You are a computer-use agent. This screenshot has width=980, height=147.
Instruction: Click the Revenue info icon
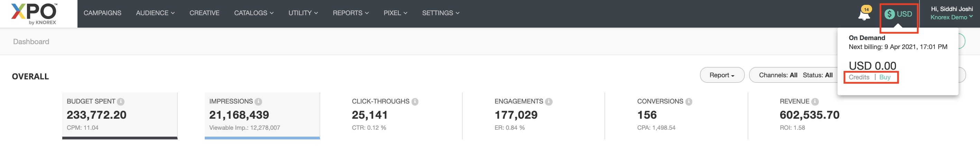tap(814, 101)
